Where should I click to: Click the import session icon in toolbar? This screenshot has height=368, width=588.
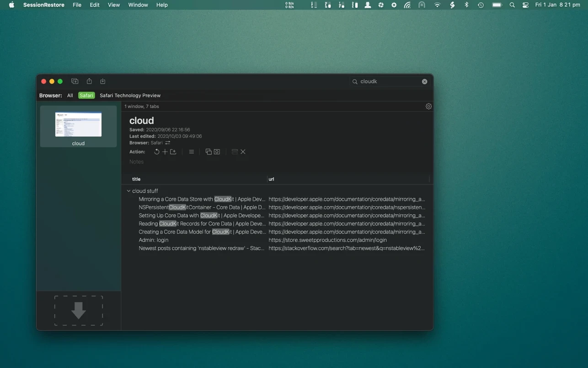(103, 81)
